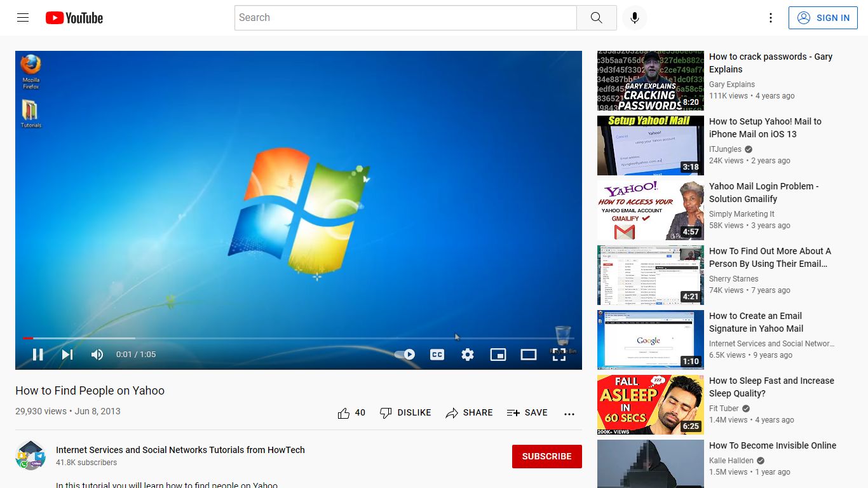
Task: Click Gary Explains channel name
Action: [732, 85]
